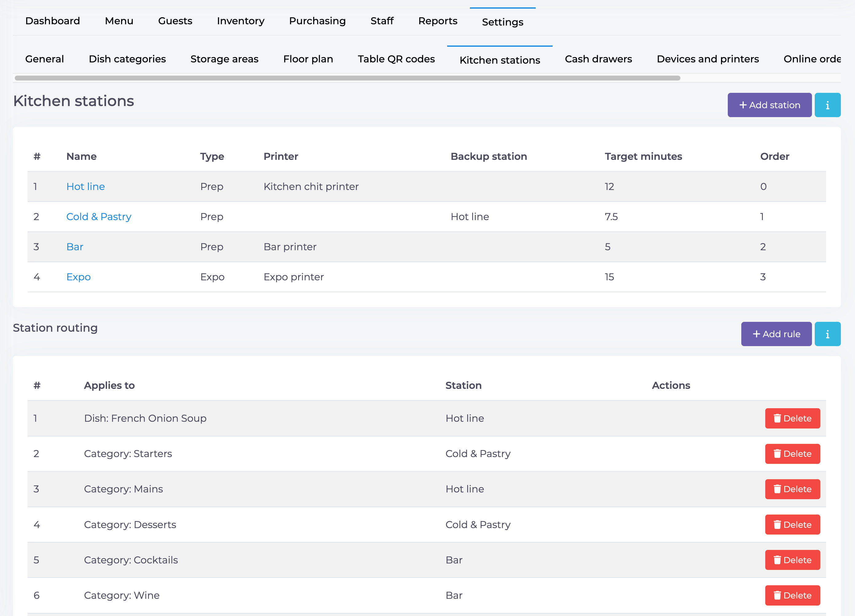This screenshot has height=616, width=855.
Task: Open the General settings sub-tab
Action: [45, 59]
